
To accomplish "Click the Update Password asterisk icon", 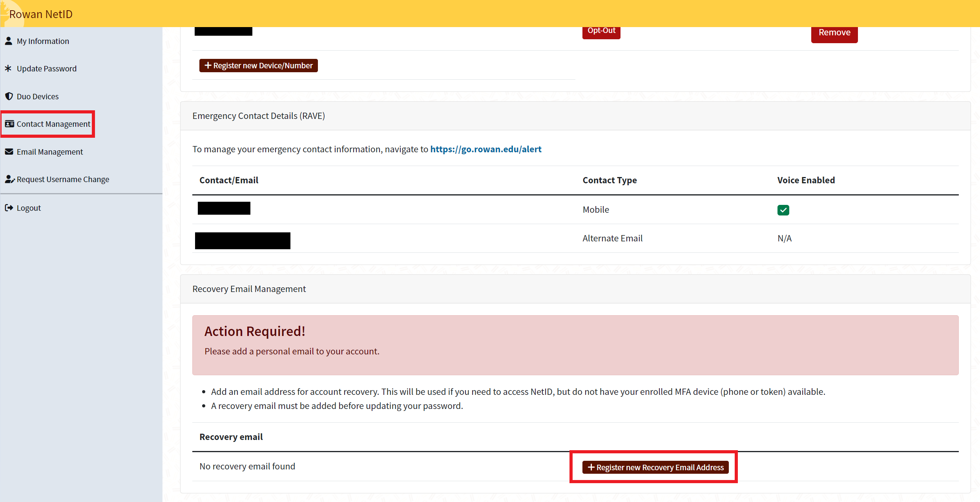I will coord(8,68).
